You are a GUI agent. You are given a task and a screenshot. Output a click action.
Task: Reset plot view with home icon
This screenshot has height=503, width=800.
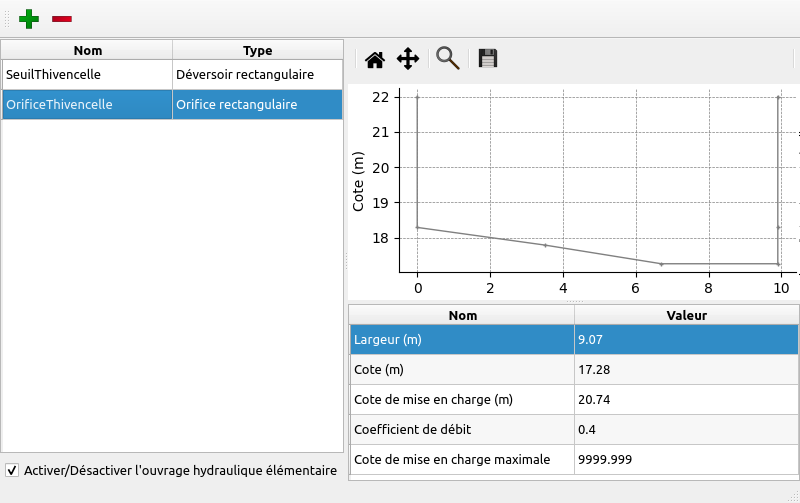click(375, 60)
